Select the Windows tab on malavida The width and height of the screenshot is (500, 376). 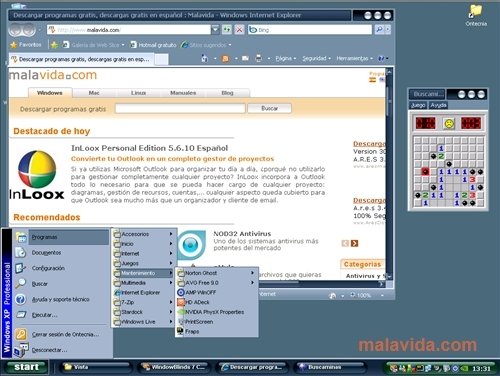(x=50, y=93)
